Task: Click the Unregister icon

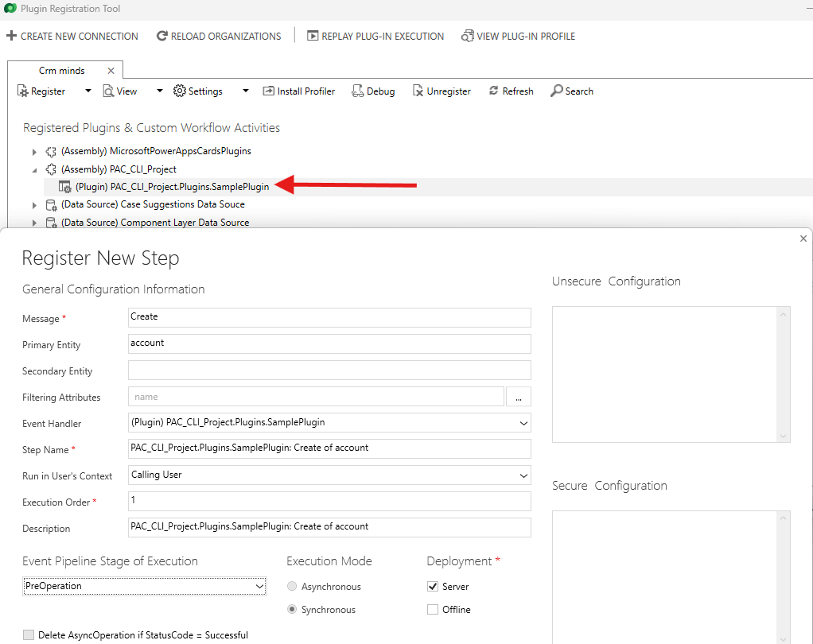Action: (418, 91)
